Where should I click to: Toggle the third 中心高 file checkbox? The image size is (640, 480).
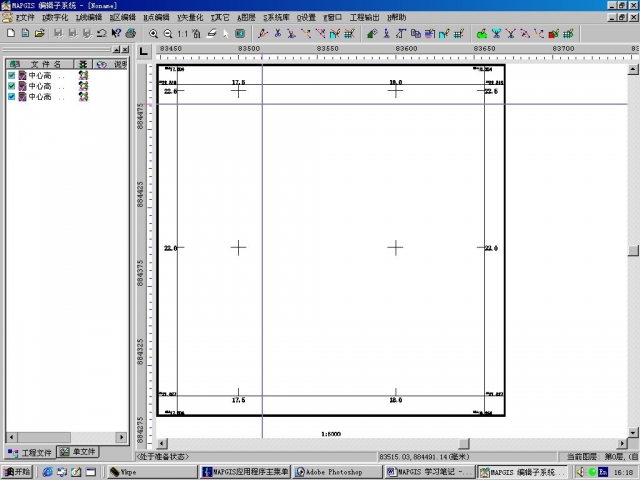[x=11, y=95]
